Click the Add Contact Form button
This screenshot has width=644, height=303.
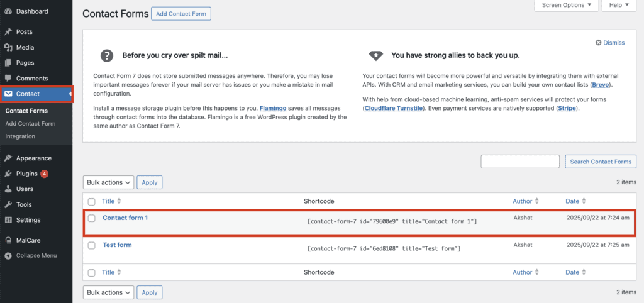181,14
